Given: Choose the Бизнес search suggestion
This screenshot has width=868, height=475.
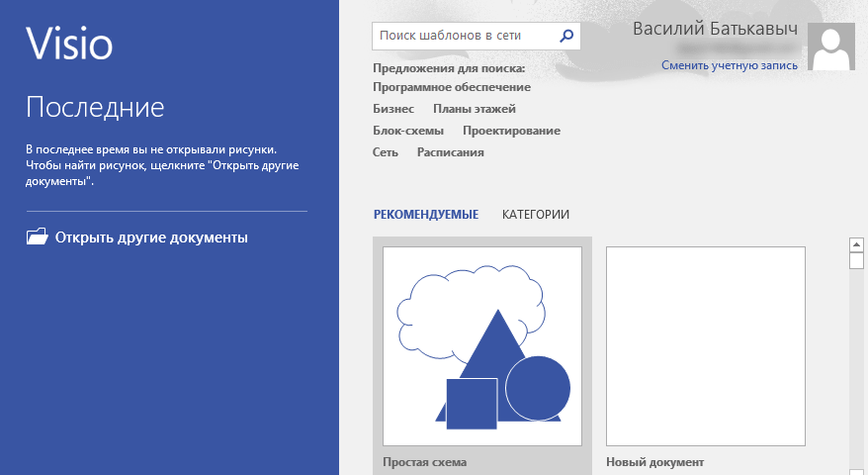Looking at the screenshot, I should point(392,109).
